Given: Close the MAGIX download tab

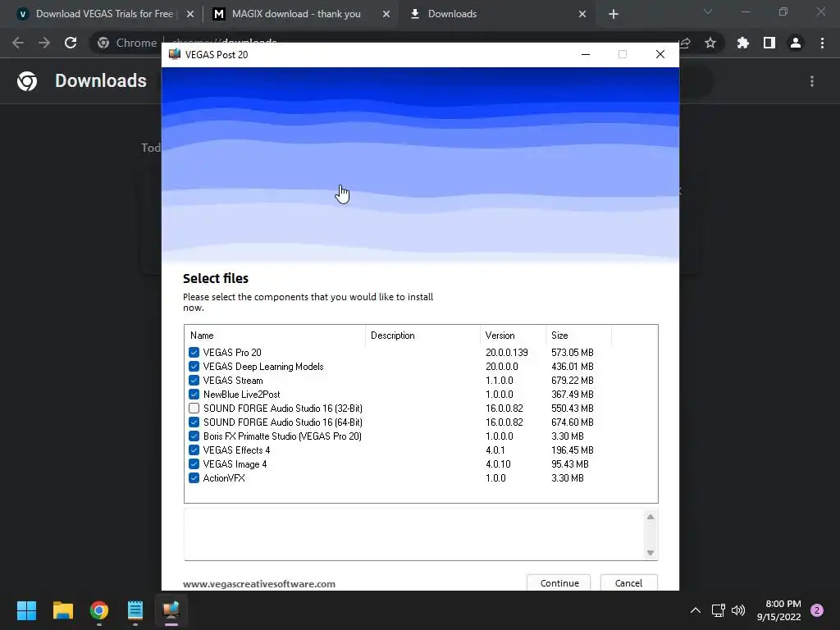Looking at the screenshot, I should (386, 14).
